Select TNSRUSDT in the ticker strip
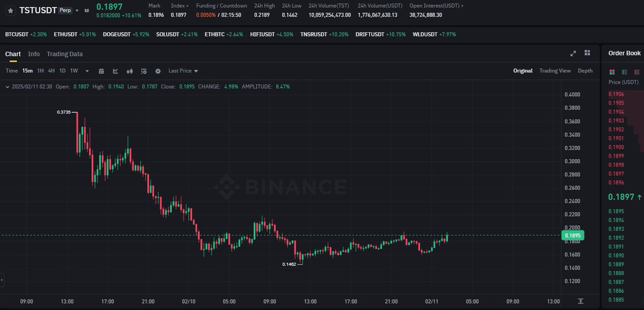The image size is (644, 310). pos(324,34)
